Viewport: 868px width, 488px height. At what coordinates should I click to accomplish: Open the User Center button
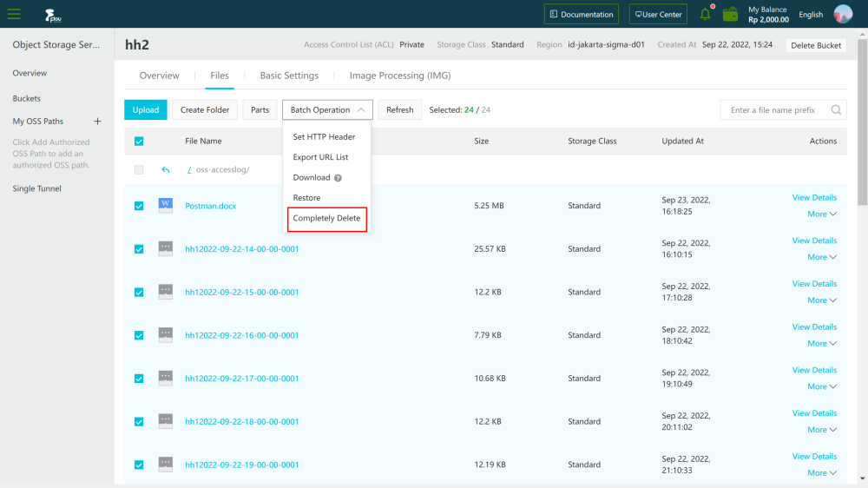pos(658,15)
